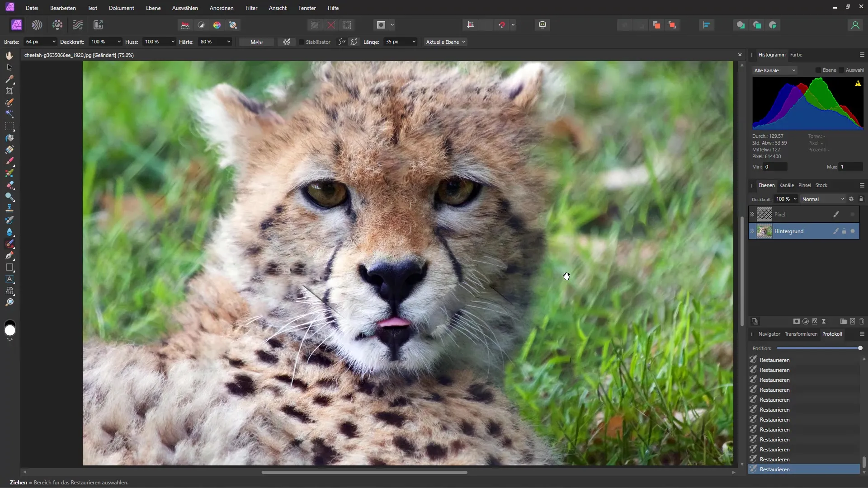Image resolution: width=868 pixels, height=488 pixels.
Task: Delete layer with trash icon
Action: tap(862, 321)
